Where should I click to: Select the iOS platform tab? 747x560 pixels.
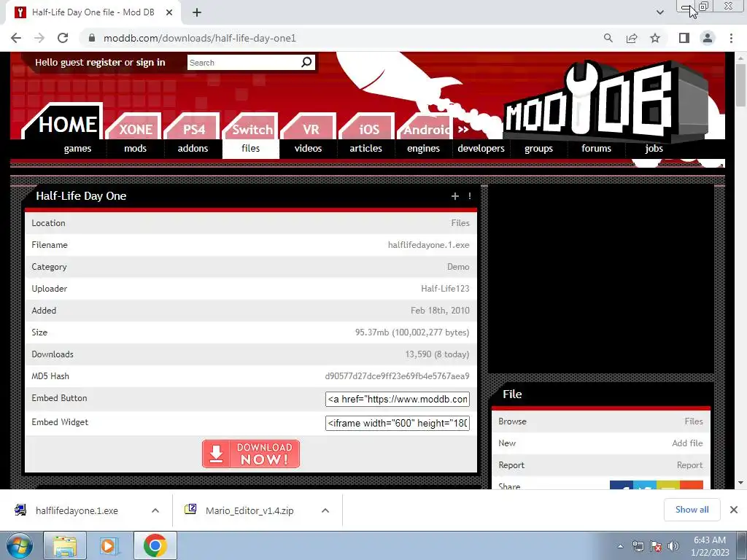(368, 128)
